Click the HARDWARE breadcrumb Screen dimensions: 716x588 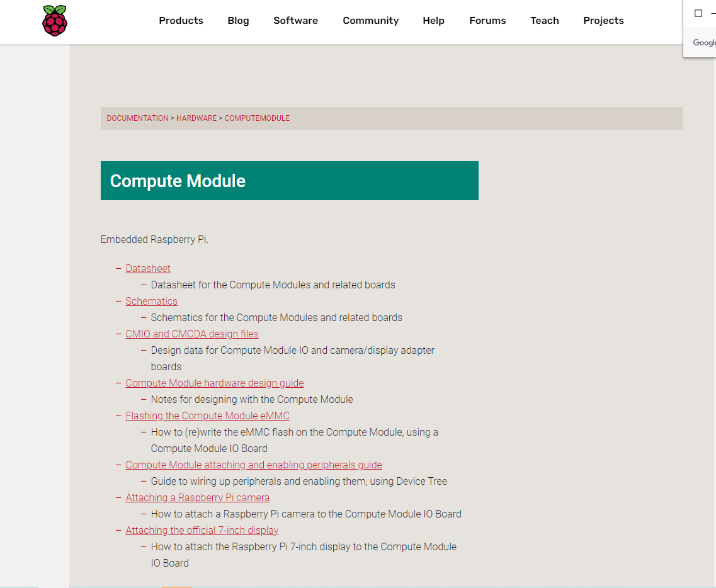pos(196,118)
